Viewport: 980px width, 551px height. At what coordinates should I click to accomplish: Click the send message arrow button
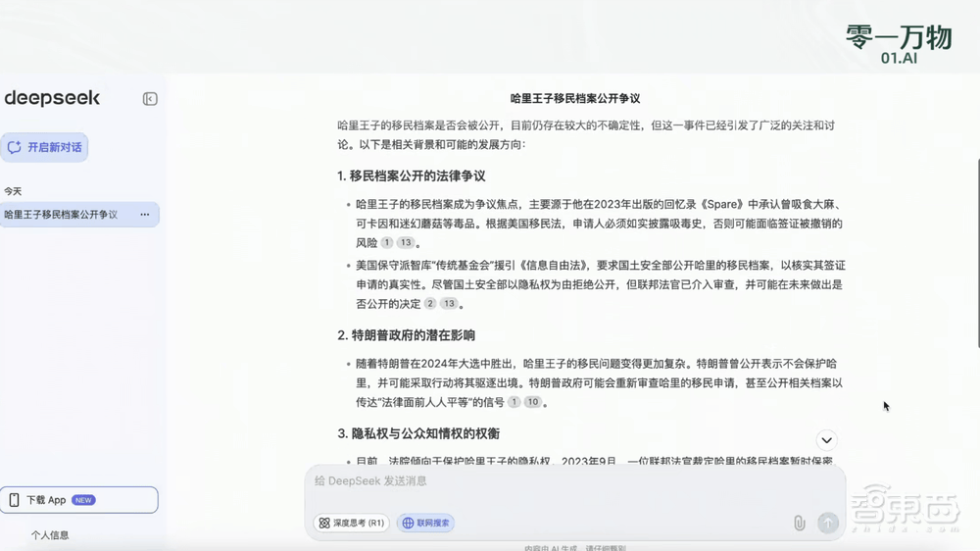(x=828, y=523)
